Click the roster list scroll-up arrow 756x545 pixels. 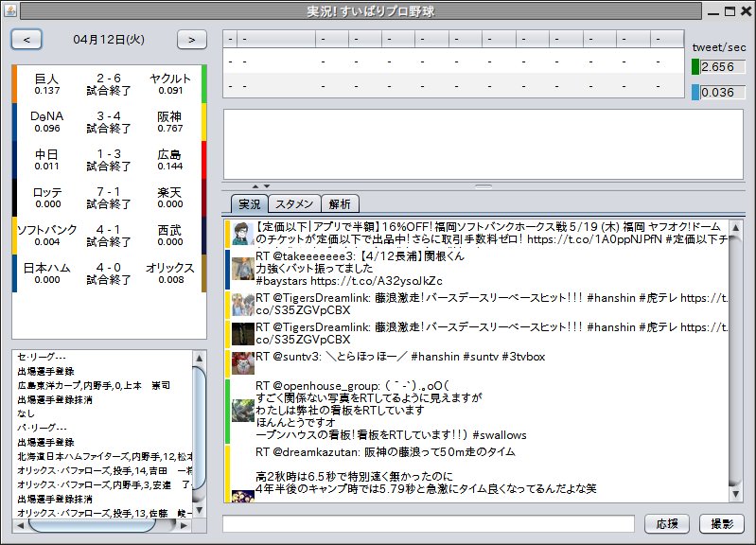click(199, 358)
